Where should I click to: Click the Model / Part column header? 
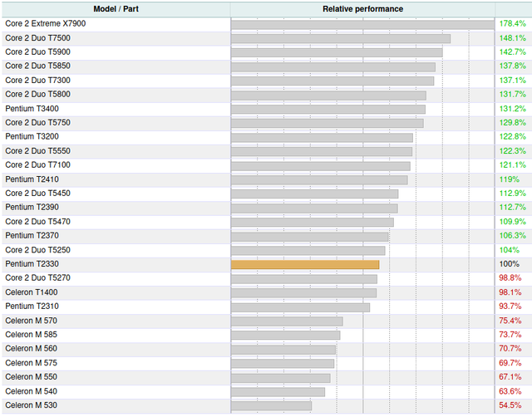tap(115, 8)
